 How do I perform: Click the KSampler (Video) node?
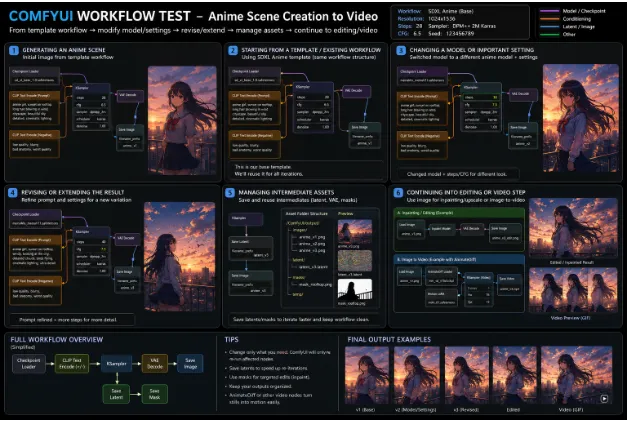click(478, 289)
